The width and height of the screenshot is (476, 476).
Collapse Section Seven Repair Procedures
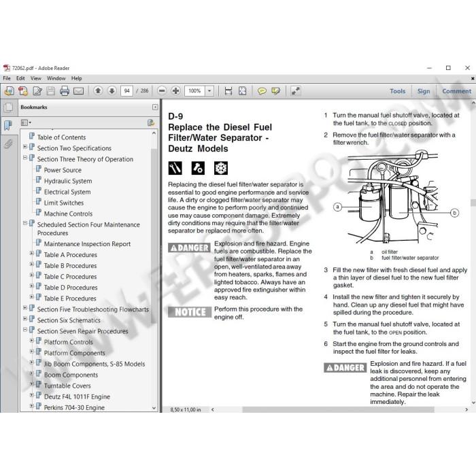(x=25, y=329)
